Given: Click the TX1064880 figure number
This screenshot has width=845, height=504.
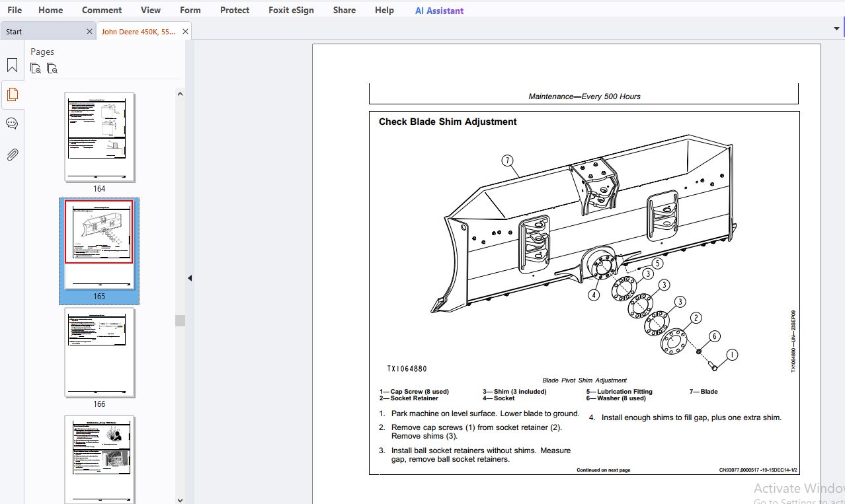Looking at the screenshot, I should [407, 369].
